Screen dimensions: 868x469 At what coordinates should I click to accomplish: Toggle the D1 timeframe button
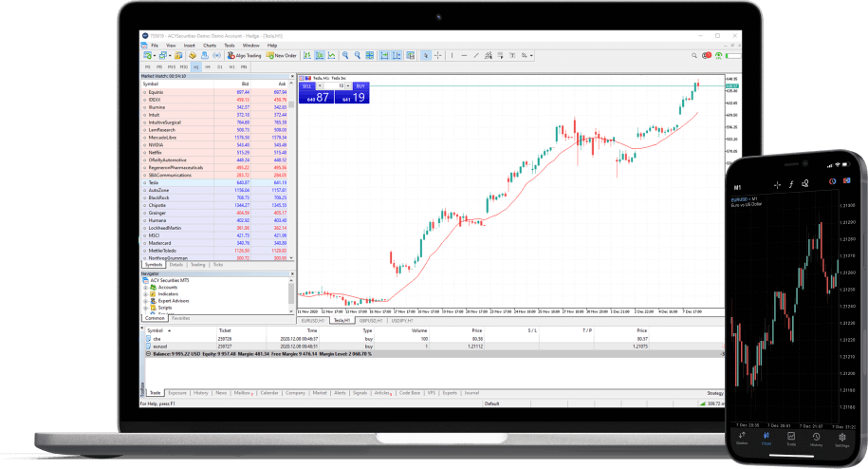[x=219, y=66]
